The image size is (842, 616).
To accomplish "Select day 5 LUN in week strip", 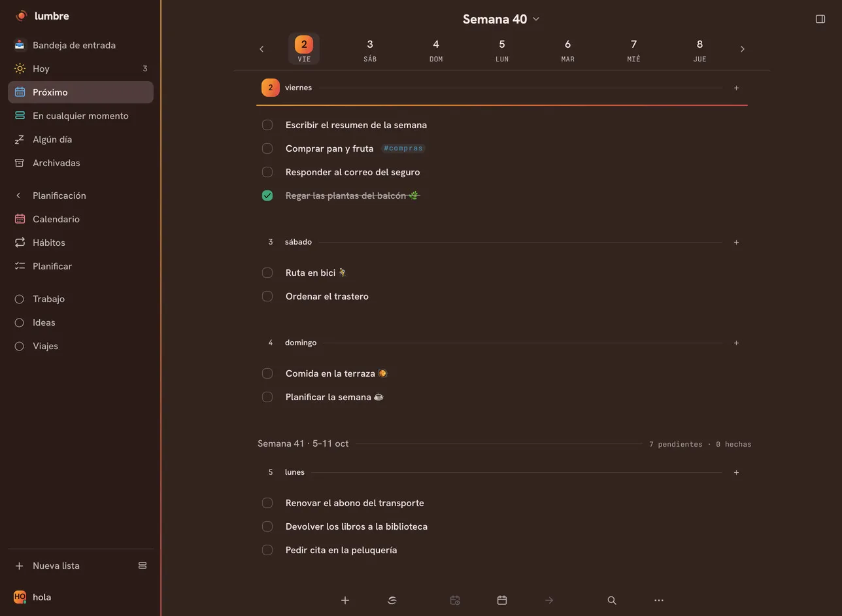I will (502, 49).
